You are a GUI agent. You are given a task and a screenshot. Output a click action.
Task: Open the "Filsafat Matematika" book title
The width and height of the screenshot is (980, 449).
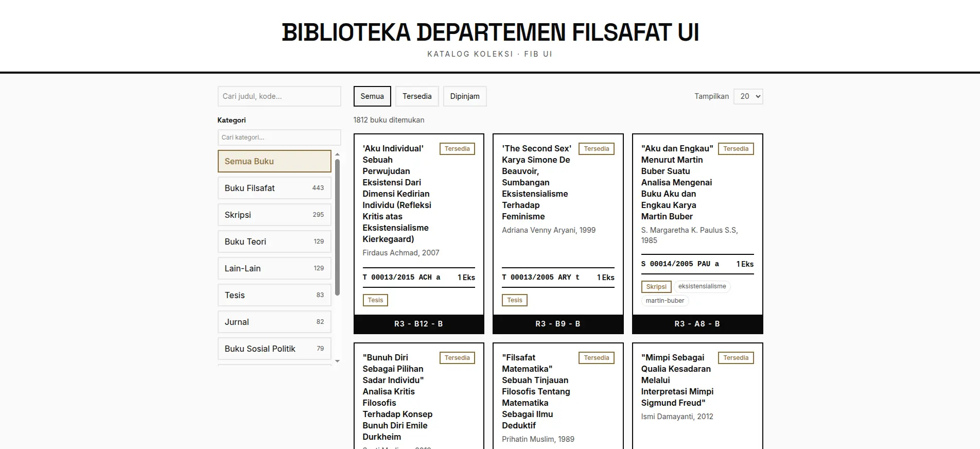tap(536, 391)
